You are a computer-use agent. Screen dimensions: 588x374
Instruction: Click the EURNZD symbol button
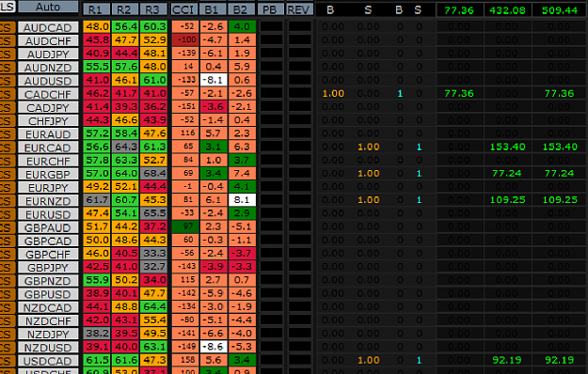[48, 201]
